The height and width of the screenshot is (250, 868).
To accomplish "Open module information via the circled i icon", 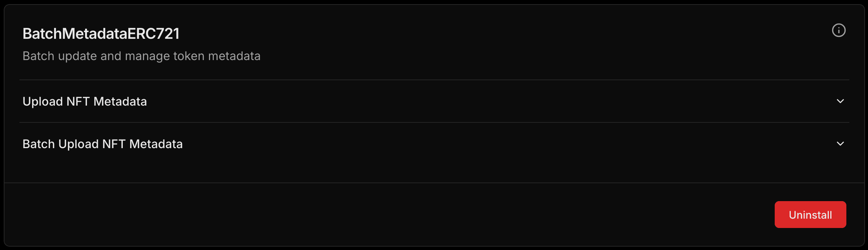I will point(839,30).
